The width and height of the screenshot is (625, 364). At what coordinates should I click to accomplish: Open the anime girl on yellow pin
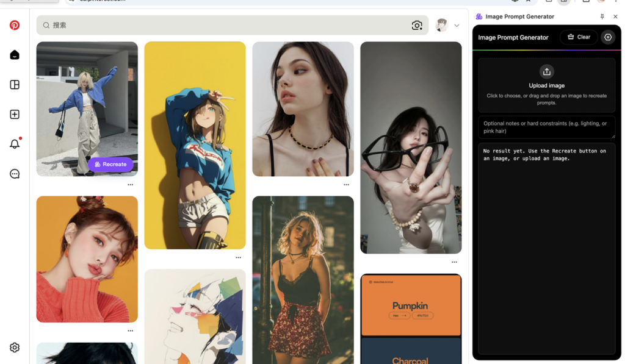[195, 145]
